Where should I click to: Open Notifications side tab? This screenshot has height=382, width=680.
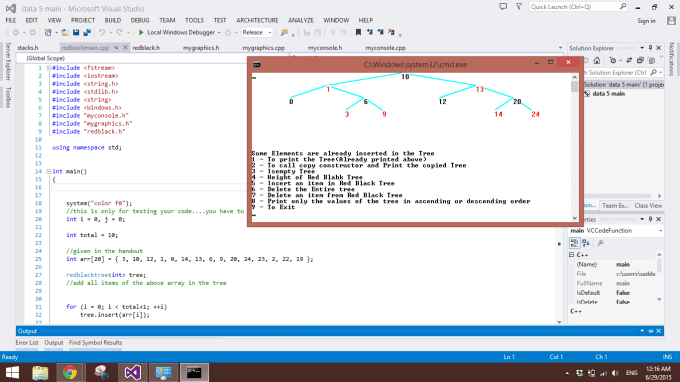click(x=671, y=59)
